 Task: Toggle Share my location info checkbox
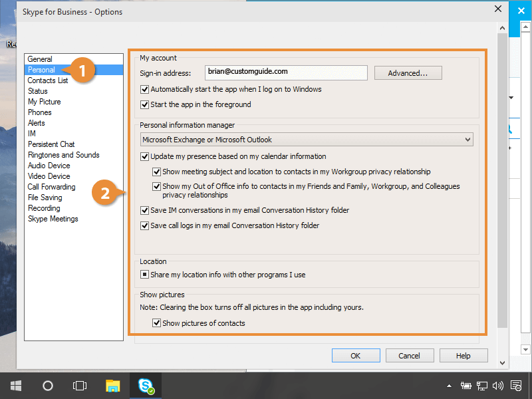click(x=145, y=275)
